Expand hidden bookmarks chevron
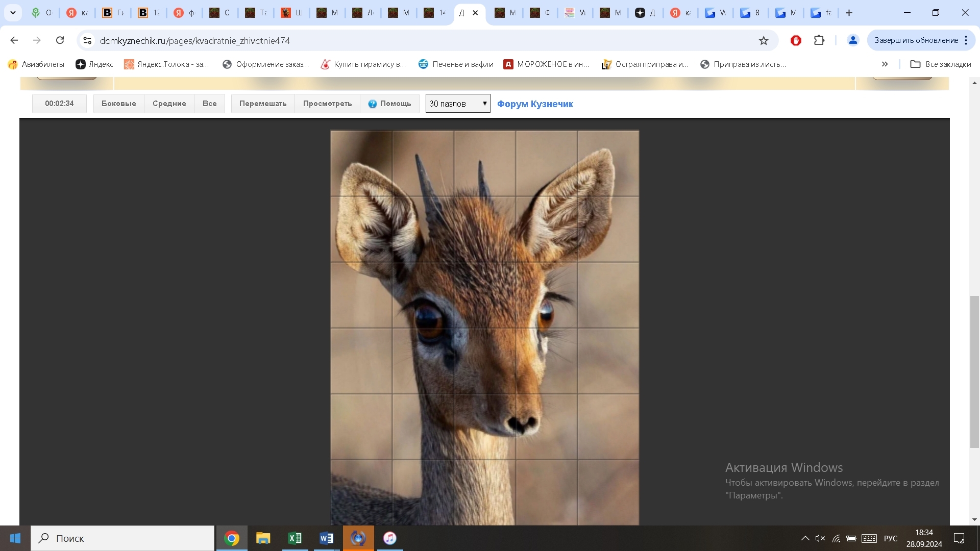The width and height of the screenshot is (980, 551). [x=885, y=64]
